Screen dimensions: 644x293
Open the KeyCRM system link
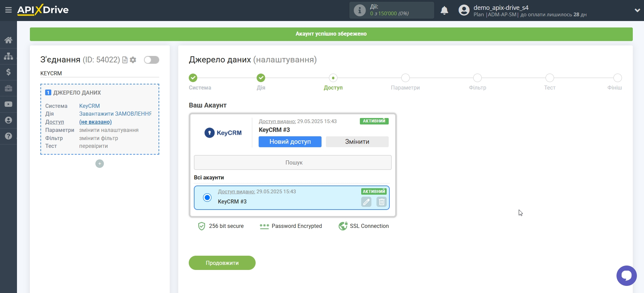pos(90,106)
